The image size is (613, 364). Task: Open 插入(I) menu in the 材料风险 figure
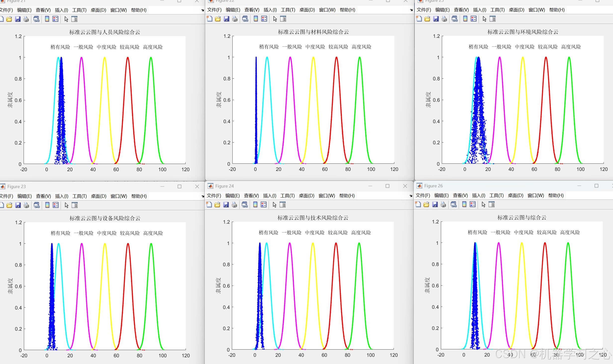pyautogui.click(x=270, y=10)
